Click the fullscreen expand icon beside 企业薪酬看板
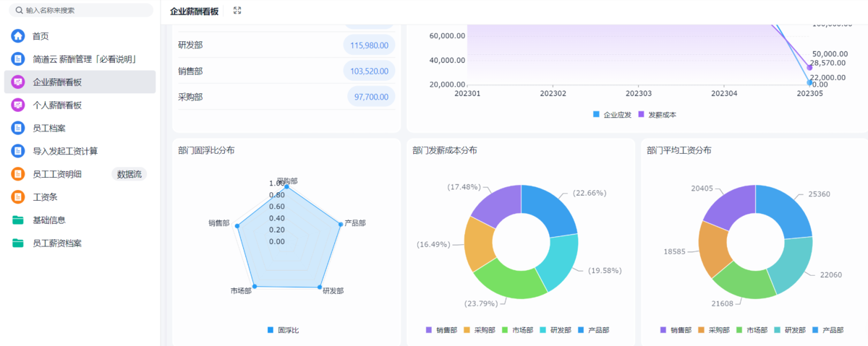The image size is (868, 346). 237,11
